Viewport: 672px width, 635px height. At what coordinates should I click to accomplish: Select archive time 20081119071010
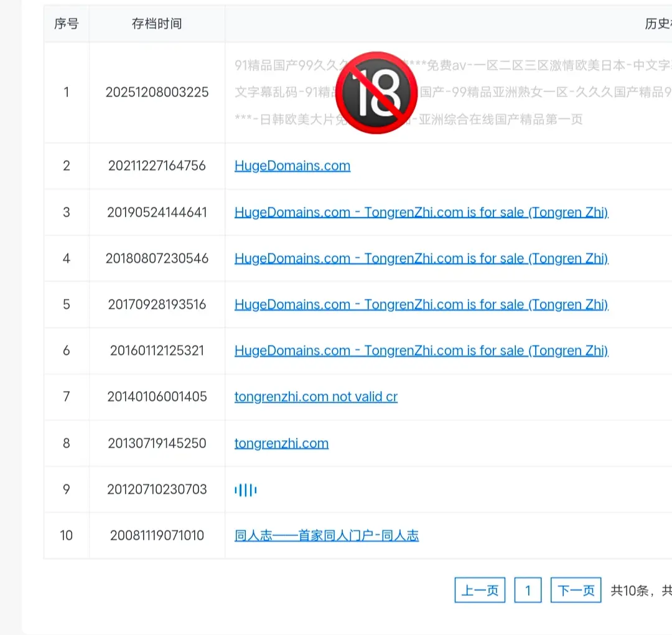[157, 535]
